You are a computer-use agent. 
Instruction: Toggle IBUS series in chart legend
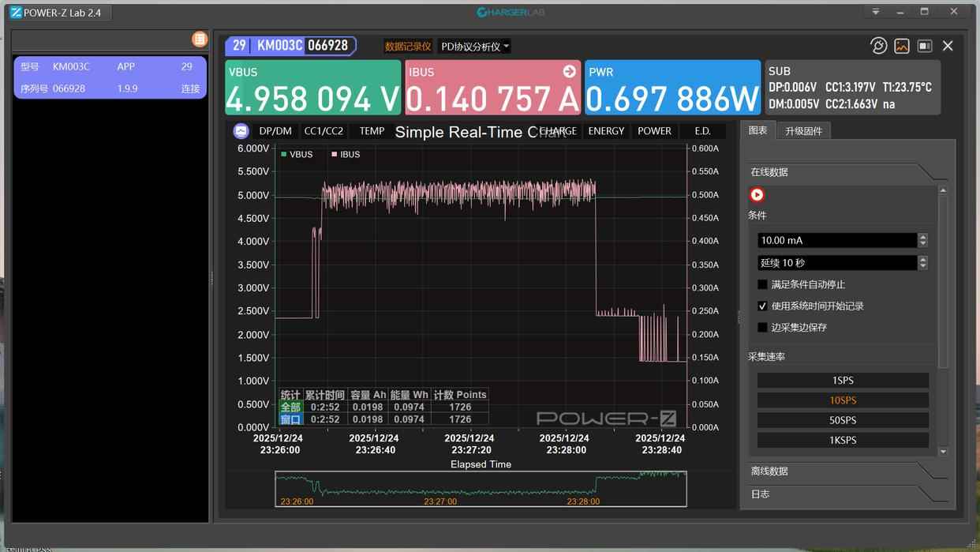coord(346,155)
